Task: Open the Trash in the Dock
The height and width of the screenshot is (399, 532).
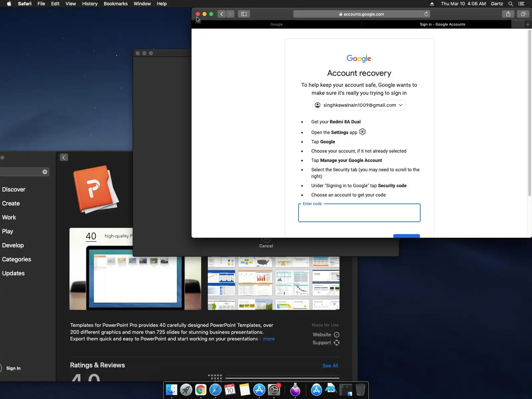Action: [360, 390]
